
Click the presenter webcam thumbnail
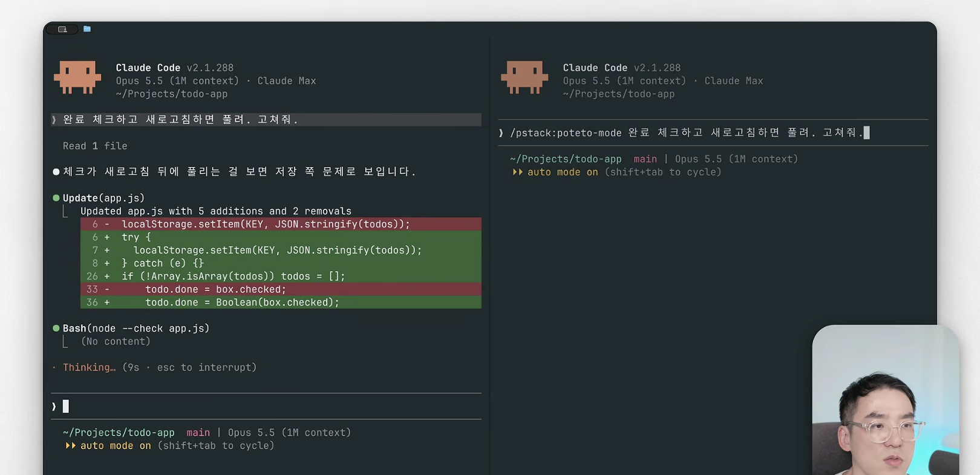pyautogui.click(x=886, y=400)
